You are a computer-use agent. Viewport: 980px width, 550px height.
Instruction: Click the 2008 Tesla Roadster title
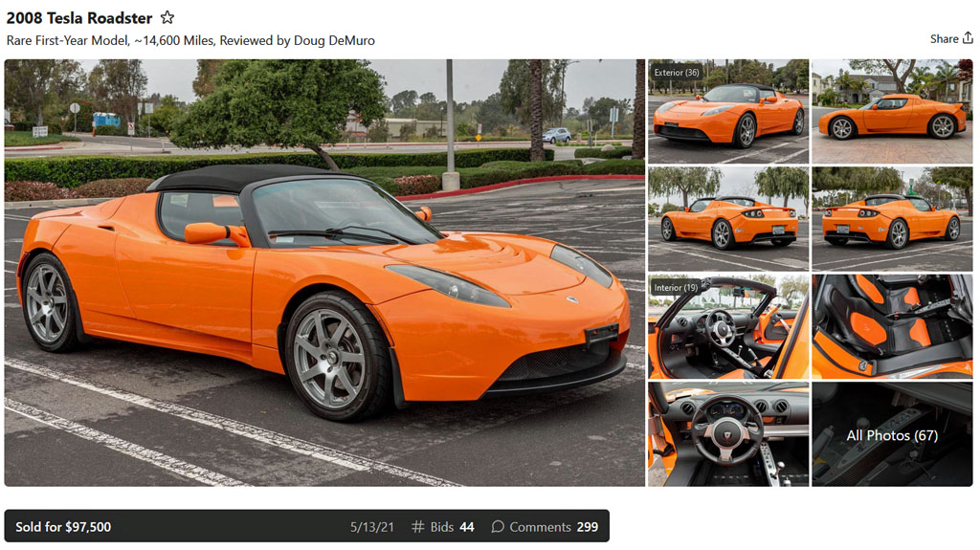[x=78, y=18]
